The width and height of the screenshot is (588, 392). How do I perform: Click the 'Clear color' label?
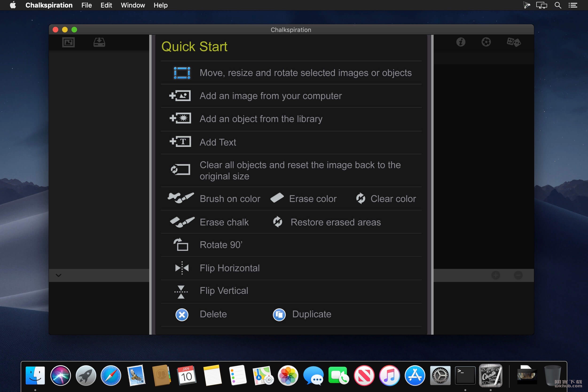click(x=393, y=199)
